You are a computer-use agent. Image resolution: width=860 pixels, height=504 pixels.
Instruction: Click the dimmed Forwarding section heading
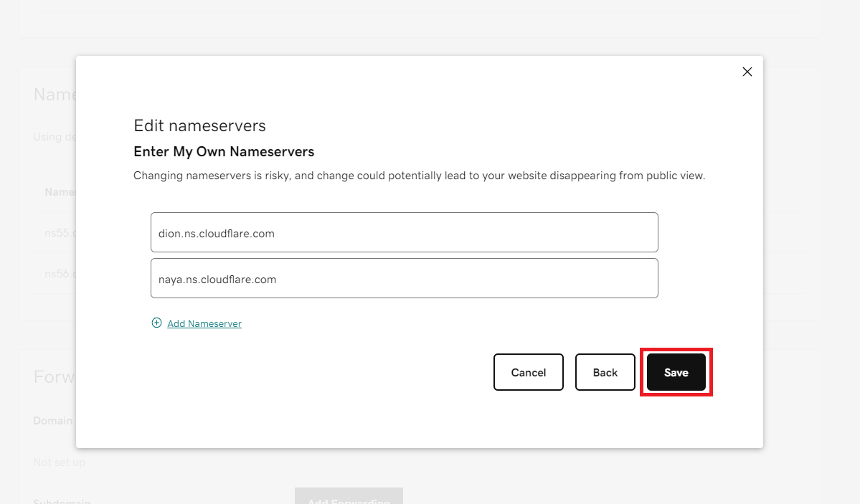pos(55,377)
